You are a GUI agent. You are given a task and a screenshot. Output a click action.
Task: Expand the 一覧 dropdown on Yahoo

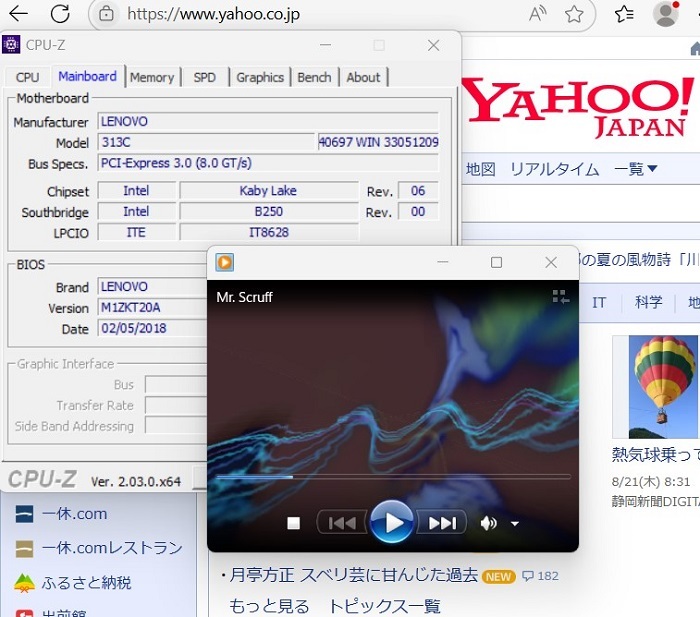[635, 169]
